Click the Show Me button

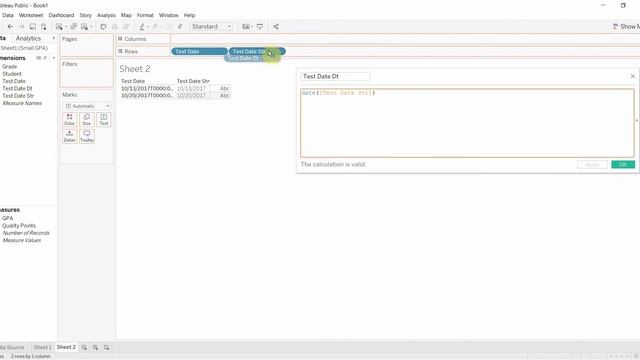626,27
